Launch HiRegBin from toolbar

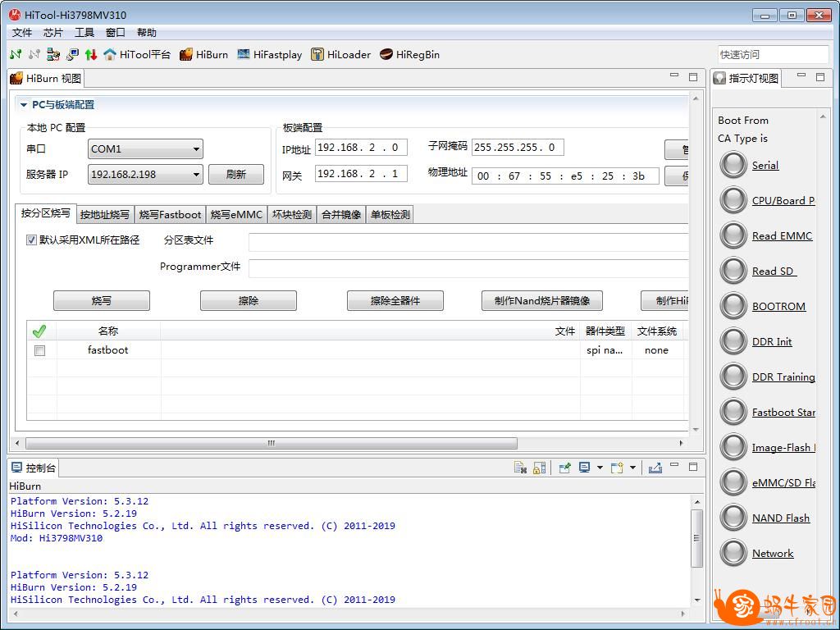pyautogui.click(x=410, y=54)
